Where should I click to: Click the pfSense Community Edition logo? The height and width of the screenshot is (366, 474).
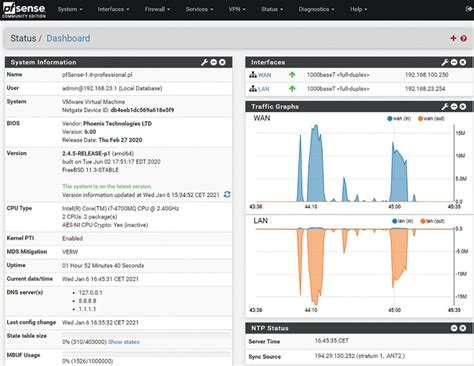point(24,10)
